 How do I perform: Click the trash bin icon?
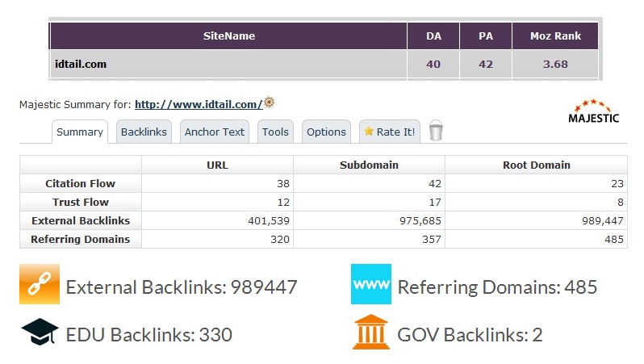(x=436, y=132)
